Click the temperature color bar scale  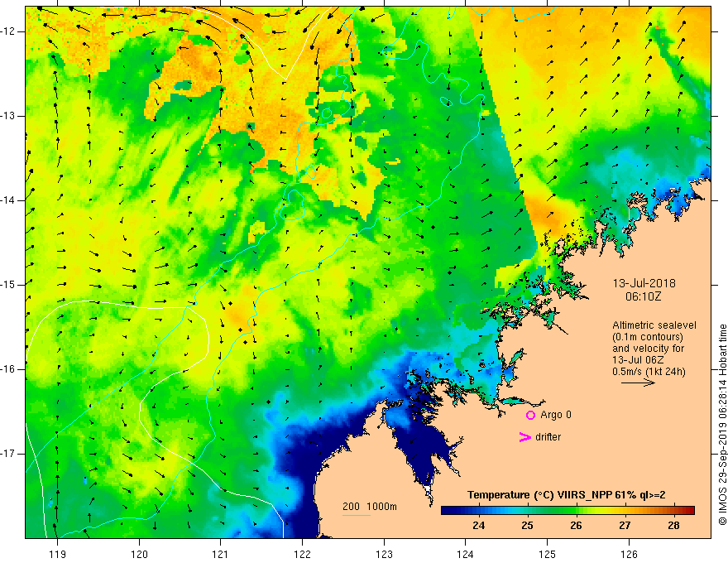click(x=568, y=510)
